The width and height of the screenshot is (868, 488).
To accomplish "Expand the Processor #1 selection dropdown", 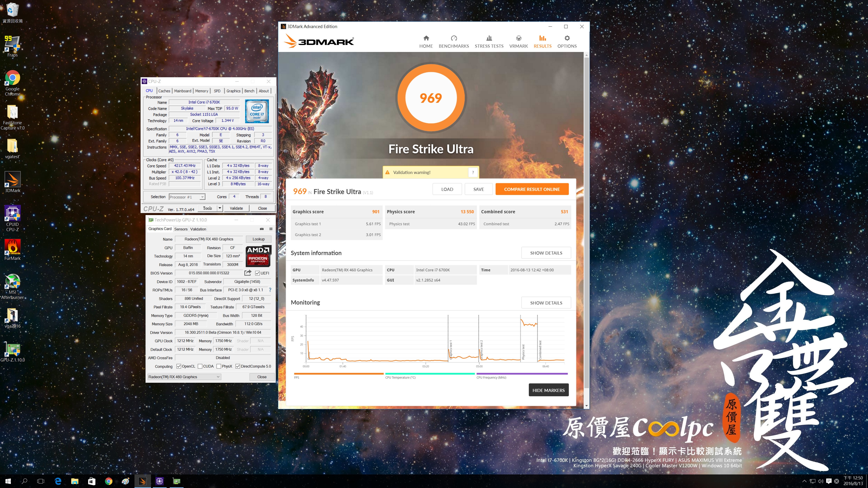I will (202, 197).
